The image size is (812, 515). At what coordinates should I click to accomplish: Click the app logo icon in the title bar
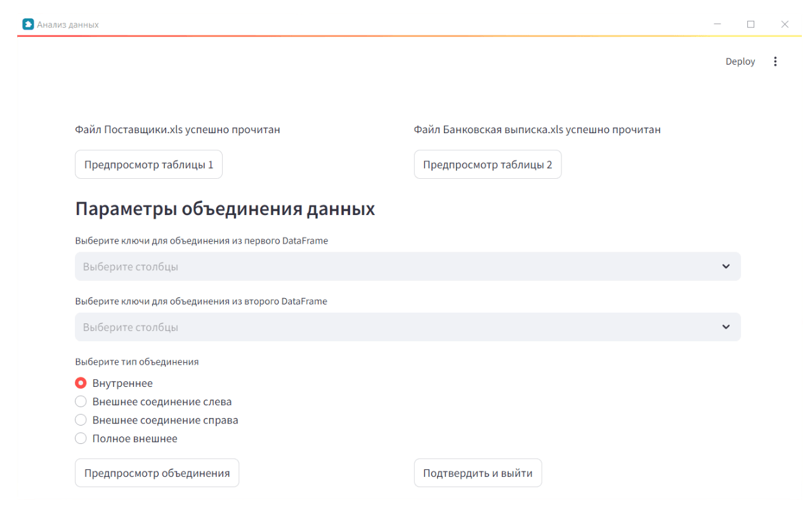click(28, 23)
